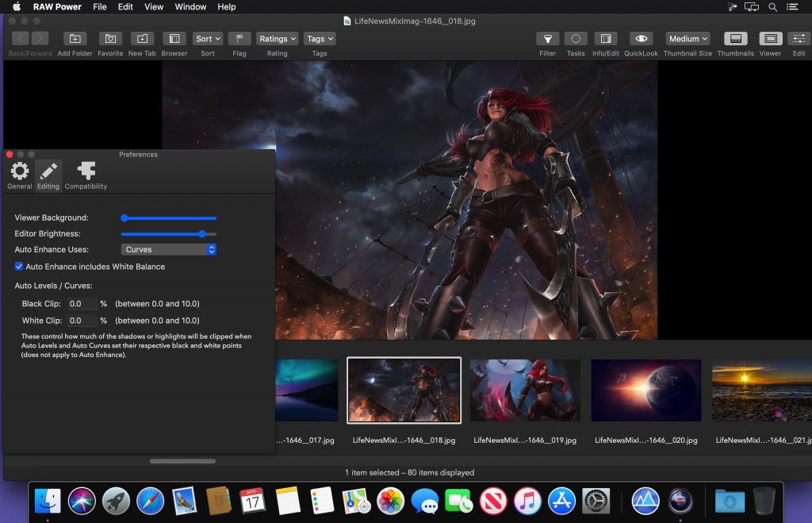Click the Flag toolbar icon

coord(239,39)
